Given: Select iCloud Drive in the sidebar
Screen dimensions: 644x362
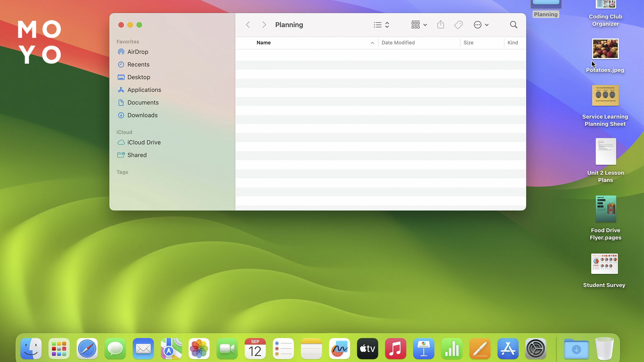Looking at the screenshot, I should (x=144, y=142).
